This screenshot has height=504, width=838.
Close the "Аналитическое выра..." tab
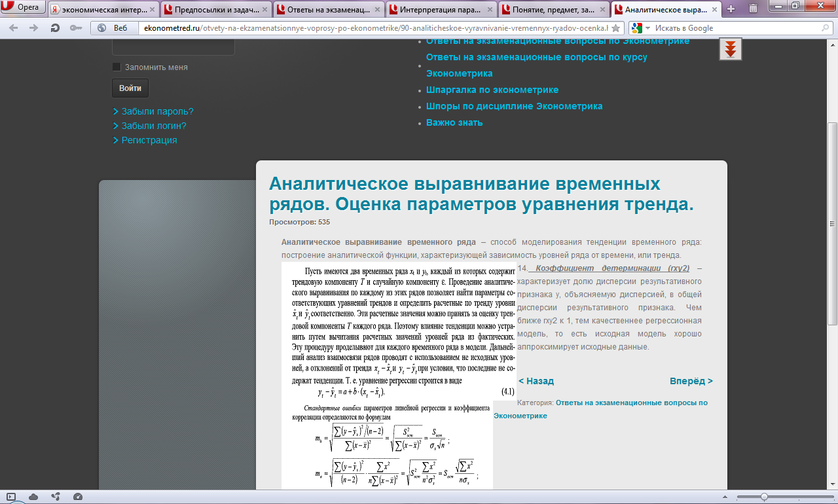click(x=714, y=10)
